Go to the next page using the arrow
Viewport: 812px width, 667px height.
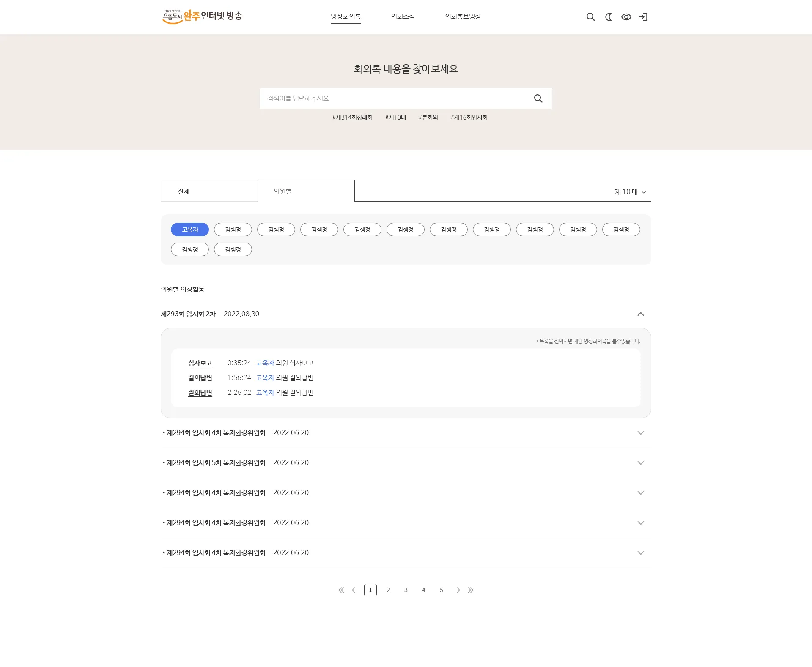point(458,590)
